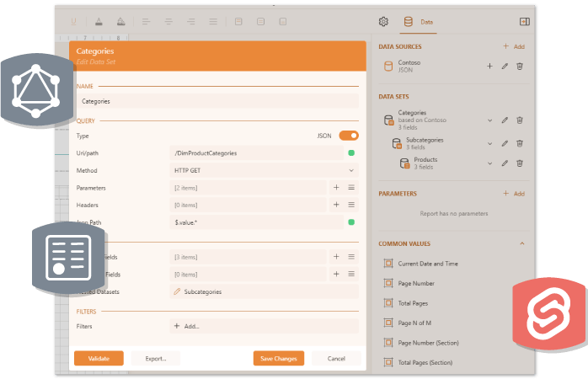The width and height of the screenshot is (588, 379).
Task: Set vertical align top
Action: (238, 22)
